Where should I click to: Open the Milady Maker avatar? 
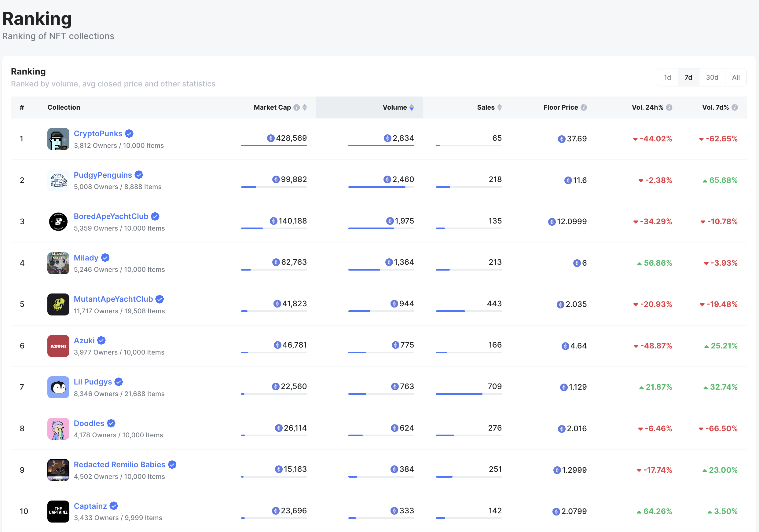[58, 263]
